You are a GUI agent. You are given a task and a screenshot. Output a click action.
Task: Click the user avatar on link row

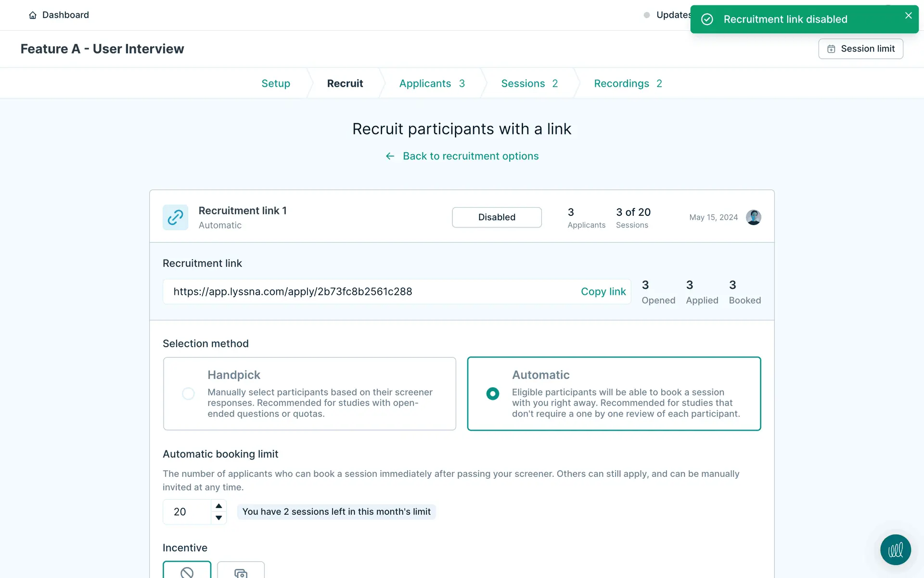(x=753, y=217)
